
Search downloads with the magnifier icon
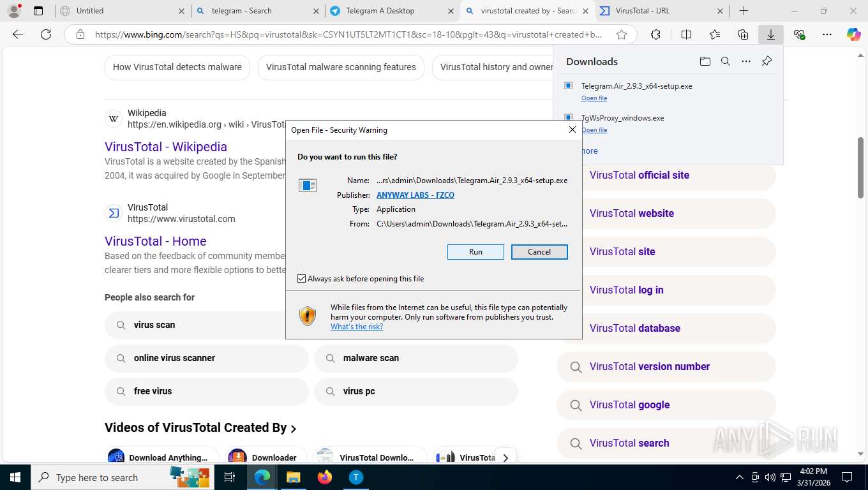tap(726, 61)
